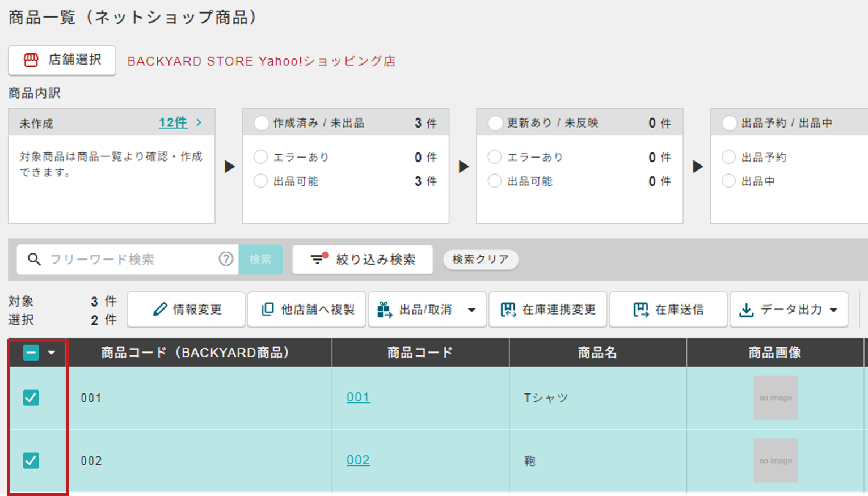Screen dimensions: 868x496
Task: Click the BACKYARD code cell 001
Action: point(200,398)
